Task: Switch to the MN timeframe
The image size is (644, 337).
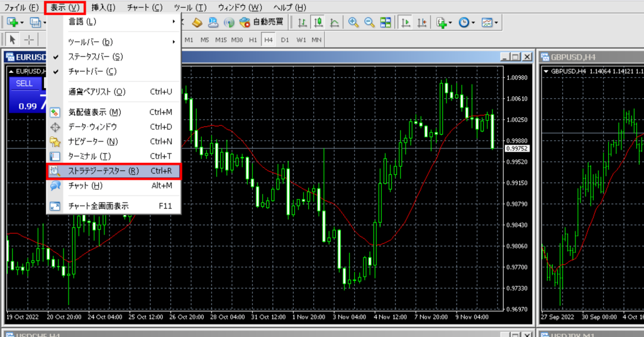Action: click(316, 40)
